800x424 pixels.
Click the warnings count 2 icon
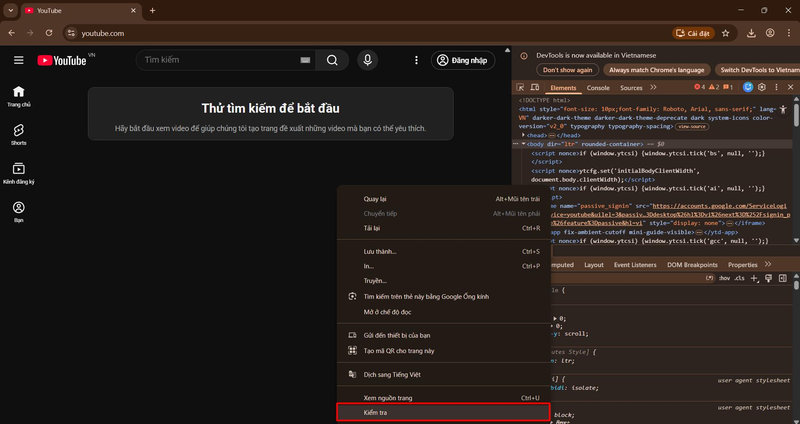714,87
